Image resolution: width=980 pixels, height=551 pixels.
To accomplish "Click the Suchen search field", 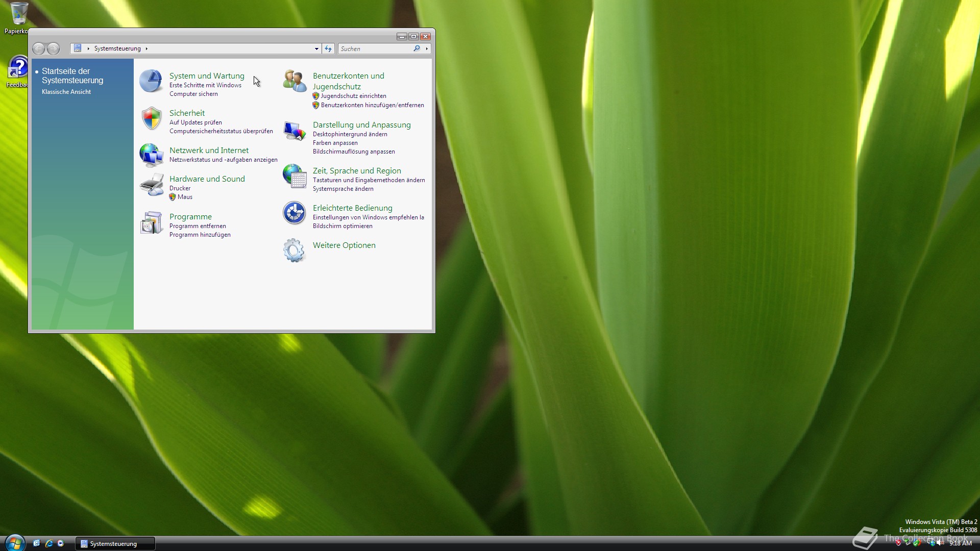I will pyautogui.click(x=375, y=49).
